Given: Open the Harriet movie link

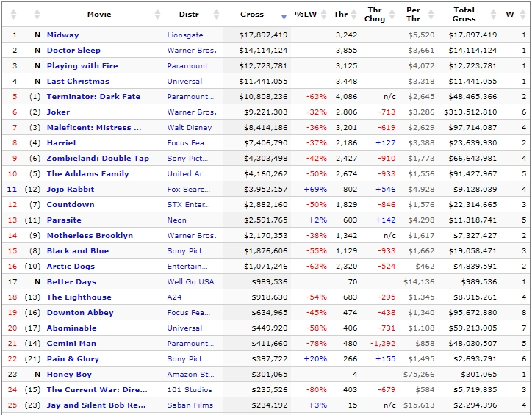Looking at the screenshot, I should (62, 142).
